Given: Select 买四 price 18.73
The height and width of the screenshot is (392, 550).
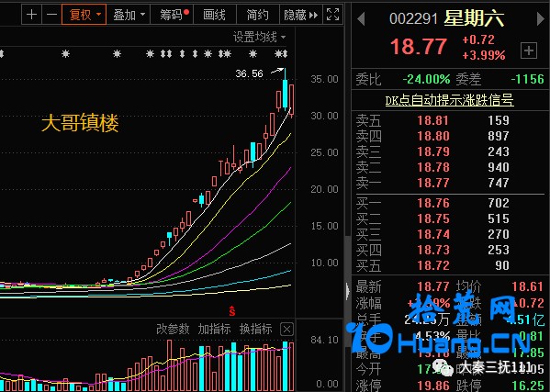Looking at the screenshot, I should point(432,250).
